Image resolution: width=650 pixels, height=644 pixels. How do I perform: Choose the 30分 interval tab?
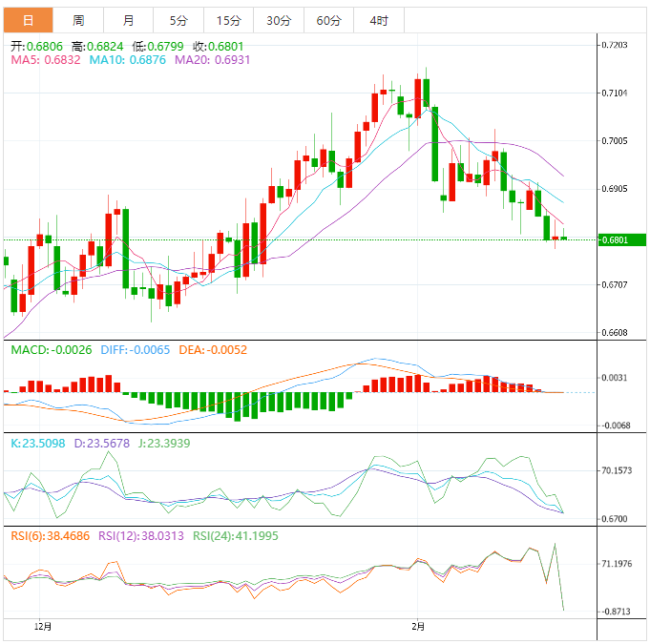[279, 20]
